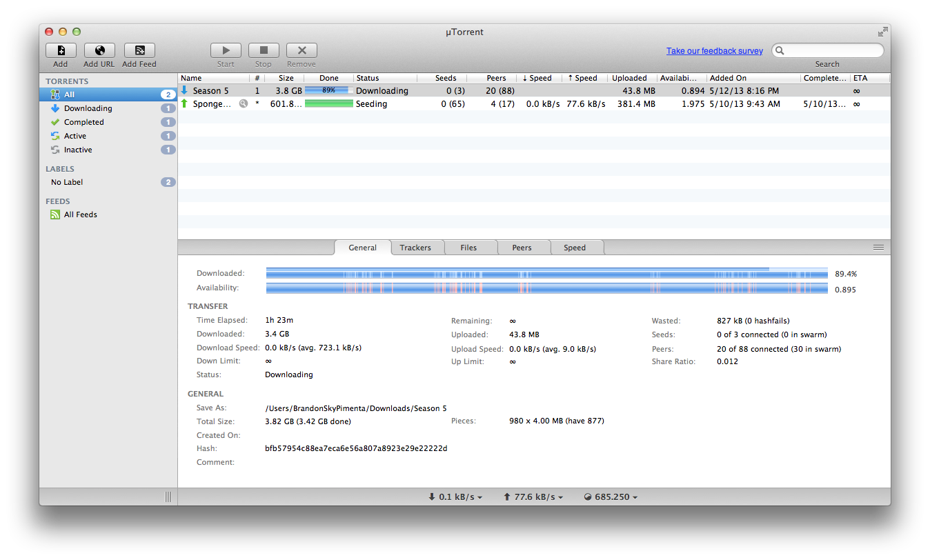
Task: Sort torrents by Seeds column
Action: tap(442, 78)
